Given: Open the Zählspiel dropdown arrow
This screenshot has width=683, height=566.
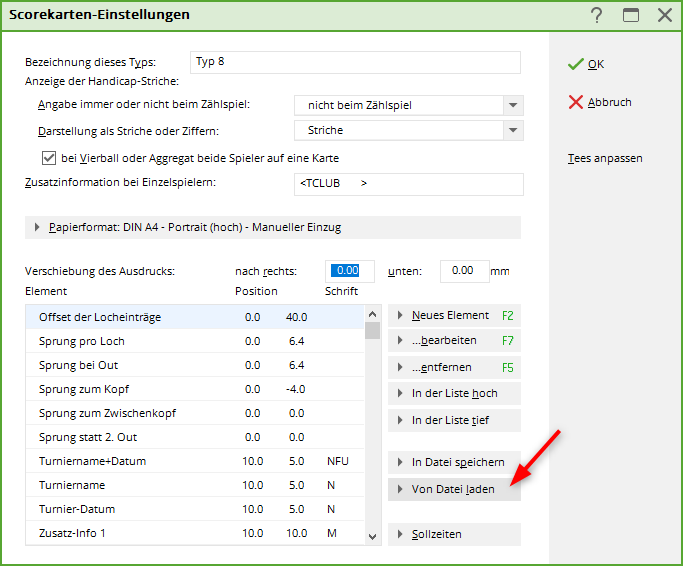Looking at the screenshot, I should [512, 105].
